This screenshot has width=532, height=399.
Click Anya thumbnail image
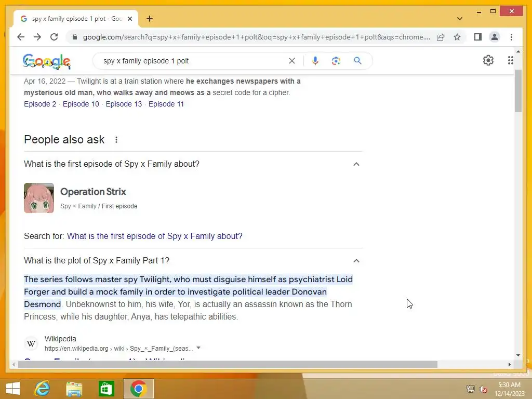pos(38,198)
